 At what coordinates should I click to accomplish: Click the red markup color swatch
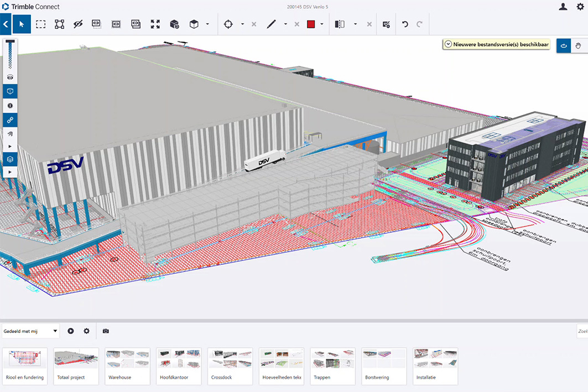coord(311,24)
